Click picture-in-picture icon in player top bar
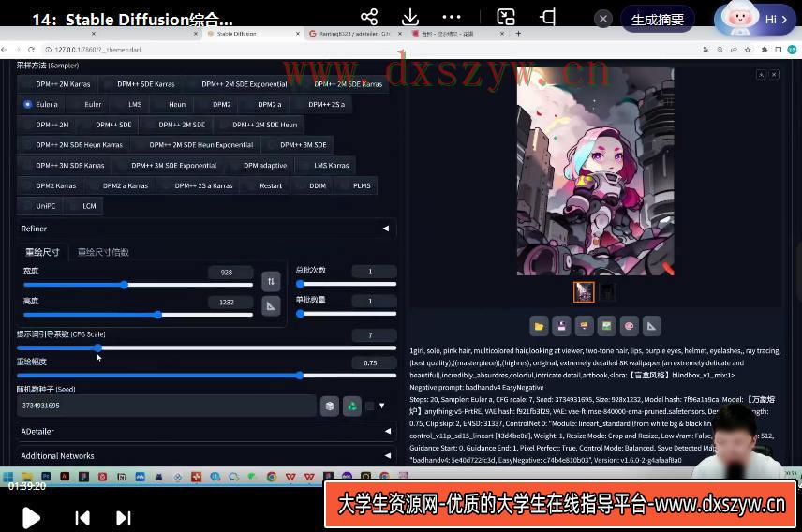802x532 pixels. click(506, 17)
